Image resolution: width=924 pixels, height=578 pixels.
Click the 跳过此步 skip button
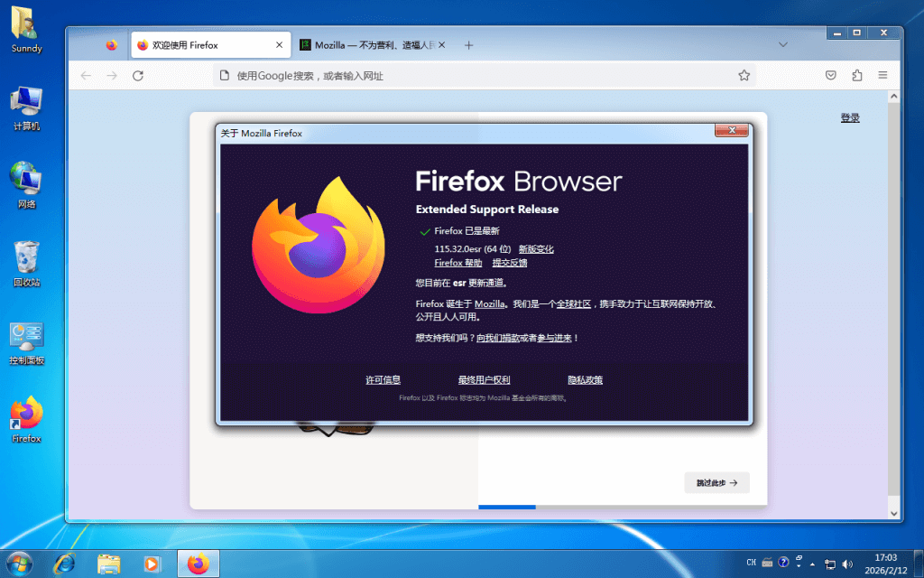tap(716, 482)
